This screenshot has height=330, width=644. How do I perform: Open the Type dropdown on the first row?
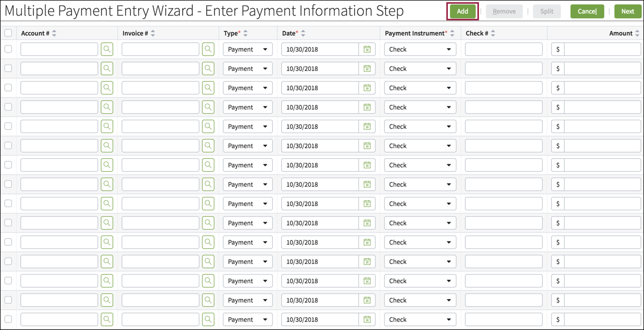click(247, 49)
